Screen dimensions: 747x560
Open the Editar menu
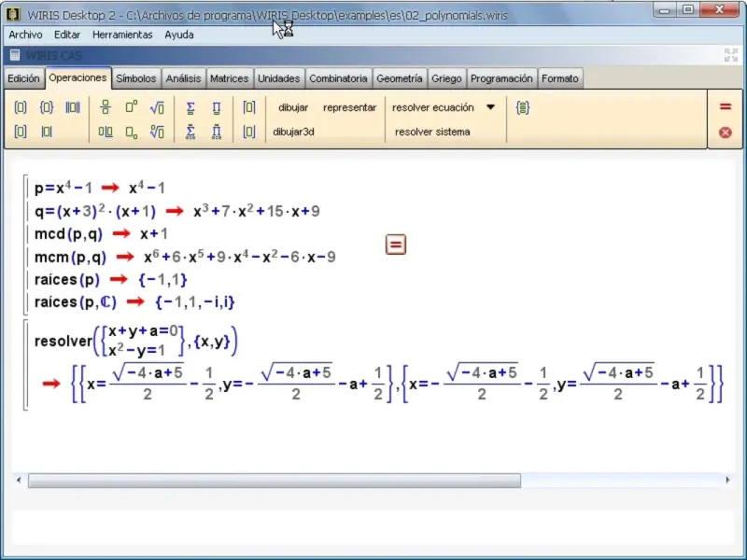coord(67,35)
